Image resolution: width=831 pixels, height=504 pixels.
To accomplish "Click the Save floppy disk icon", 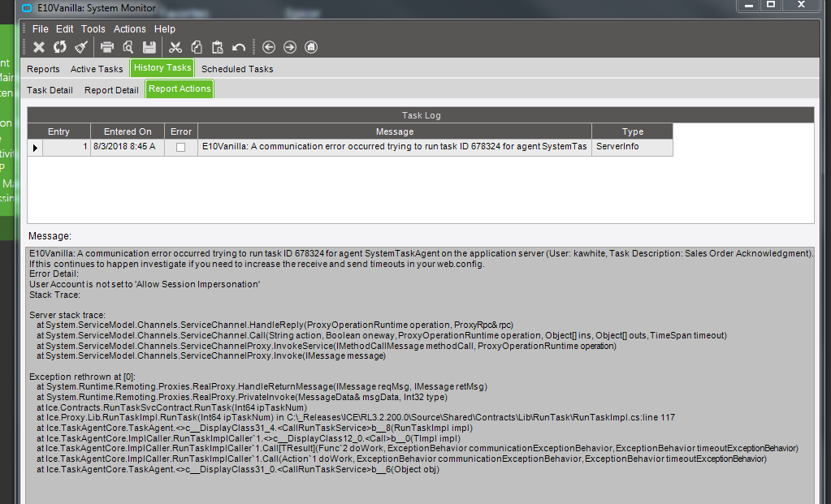I will [x=149, y=47].
